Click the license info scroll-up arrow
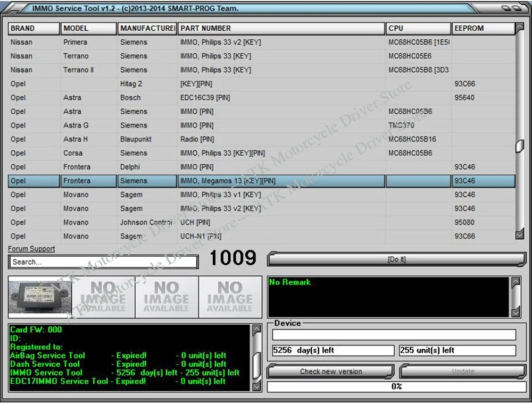The image size is (532, 404). pyautogui.click(x=257, y=330)
